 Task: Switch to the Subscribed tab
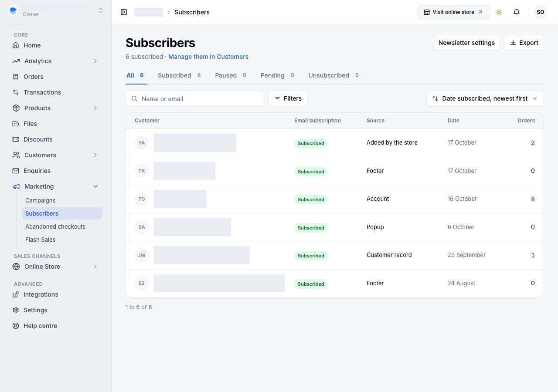coord(180,75)
